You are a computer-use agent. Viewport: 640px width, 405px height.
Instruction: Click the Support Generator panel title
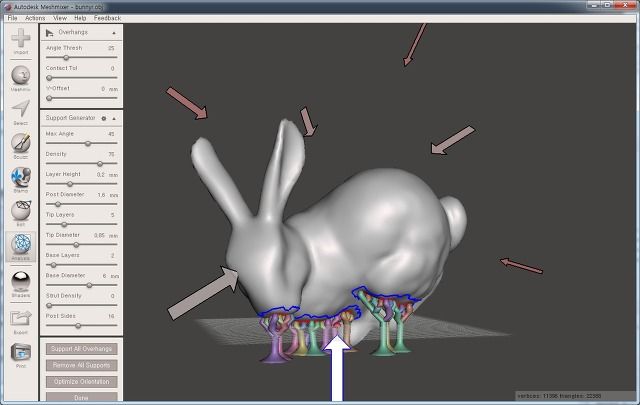tap(70, 118)
